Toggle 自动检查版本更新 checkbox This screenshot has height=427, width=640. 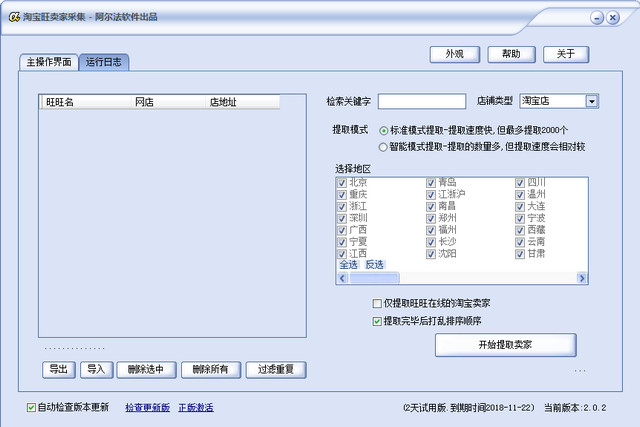tap(31, 408)
